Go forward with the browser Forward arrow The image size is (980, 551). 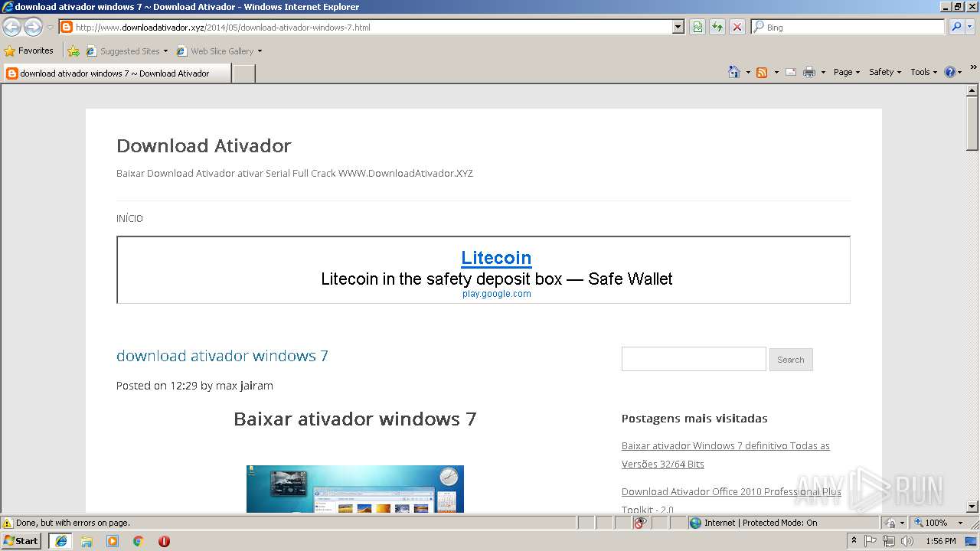coord(33,28)
